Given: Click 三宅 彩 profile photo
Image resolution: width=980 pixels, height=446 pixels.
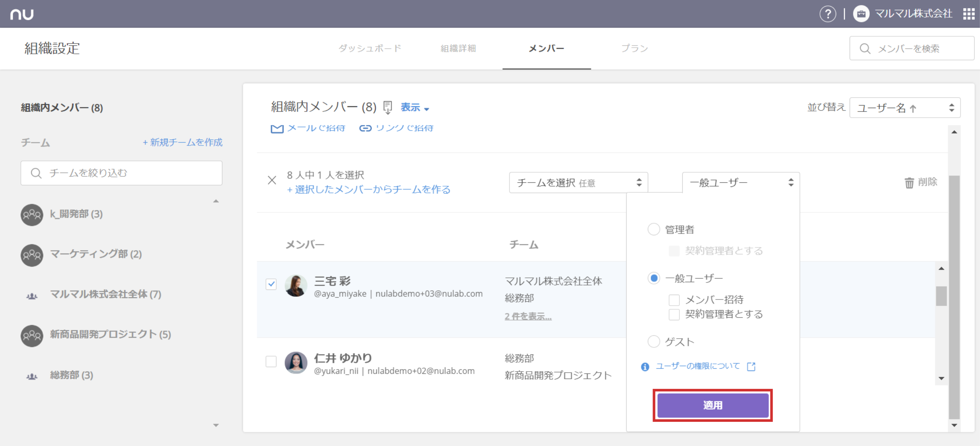Looking at the screenshot, I should (x=296, y=285).
